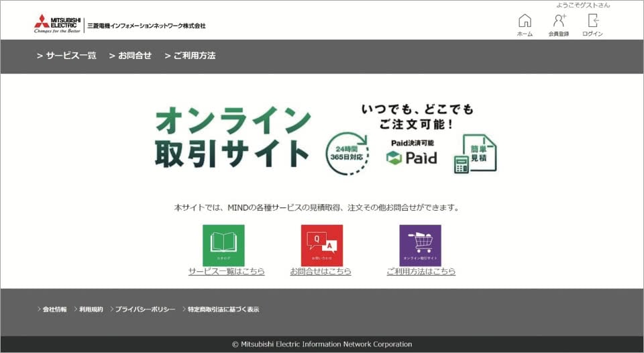Follow the ご利用方法はこちら link
Viewport: 644px width, 353px height.
click(421, 272)
